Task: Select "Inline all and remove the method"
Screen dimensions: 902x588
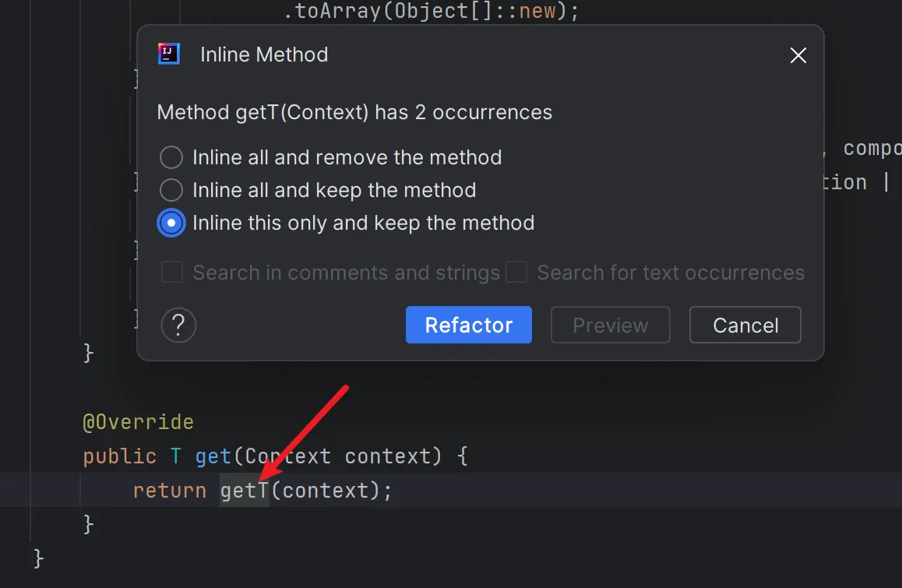Action: click(171, 157)
